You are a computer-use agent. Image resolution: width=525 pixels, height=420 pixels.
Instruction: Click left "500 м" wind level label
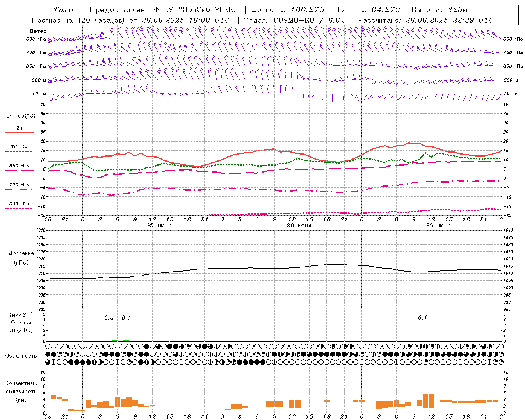pos(39,80)
